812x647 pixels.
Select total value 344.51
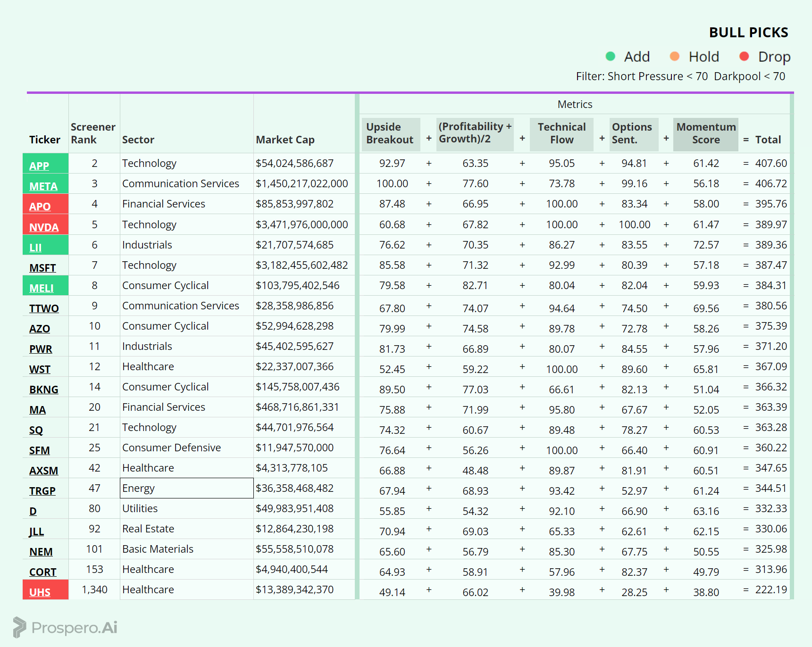click(x=771, y=488)
